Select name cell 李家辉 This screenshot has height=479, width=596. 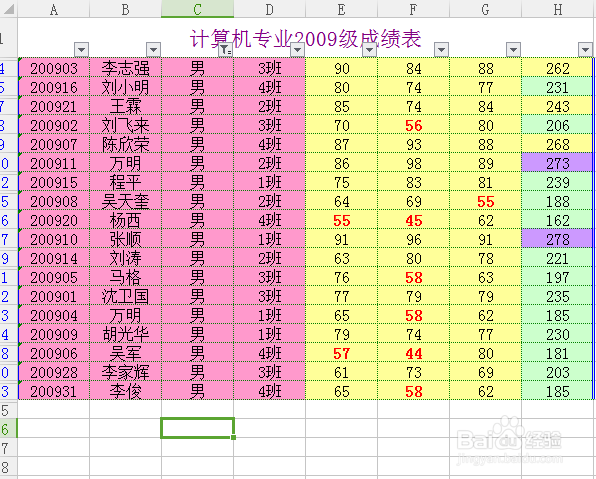tap(125, 372)
